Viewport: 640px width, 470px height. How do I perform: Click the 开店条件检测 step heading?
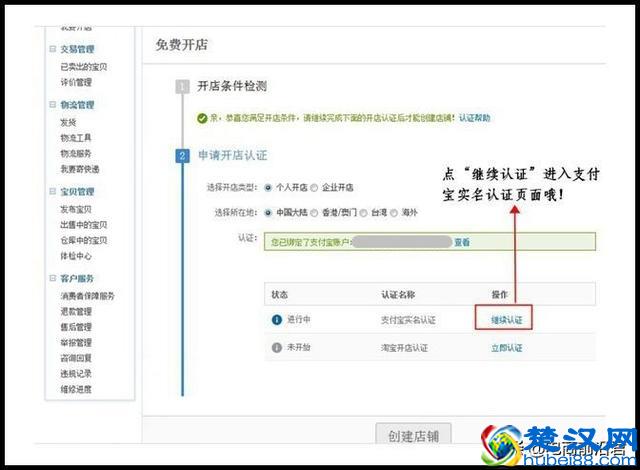point(232,86)
